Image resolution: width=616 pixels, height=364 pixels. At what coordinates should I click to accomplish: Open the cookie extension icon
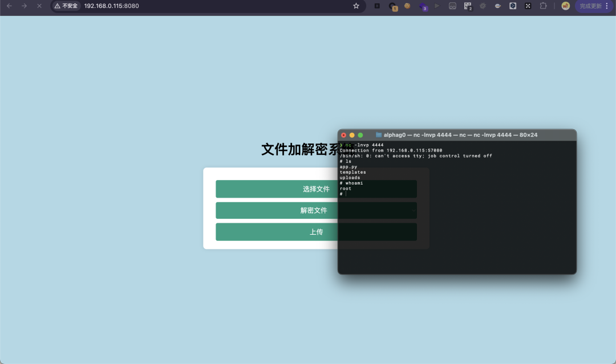[x=407, y=6]
